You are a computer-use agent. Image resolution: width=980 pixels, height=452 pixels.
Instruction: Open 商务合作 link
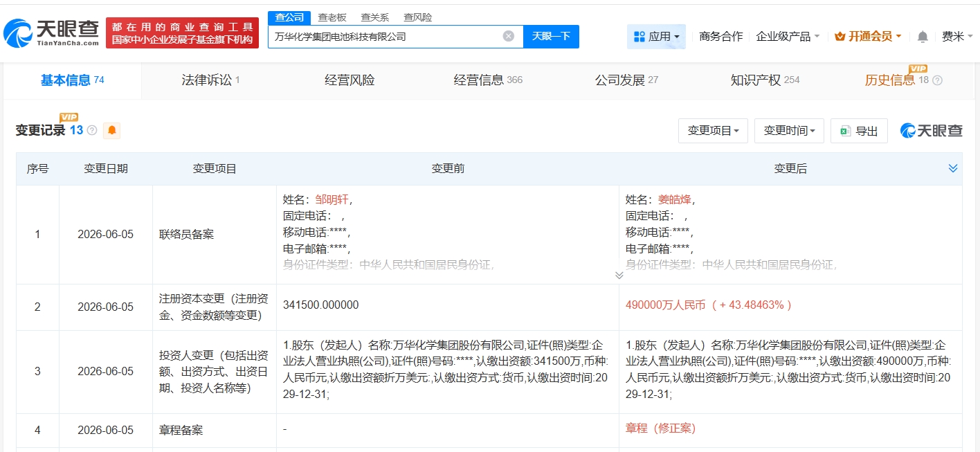720,36
